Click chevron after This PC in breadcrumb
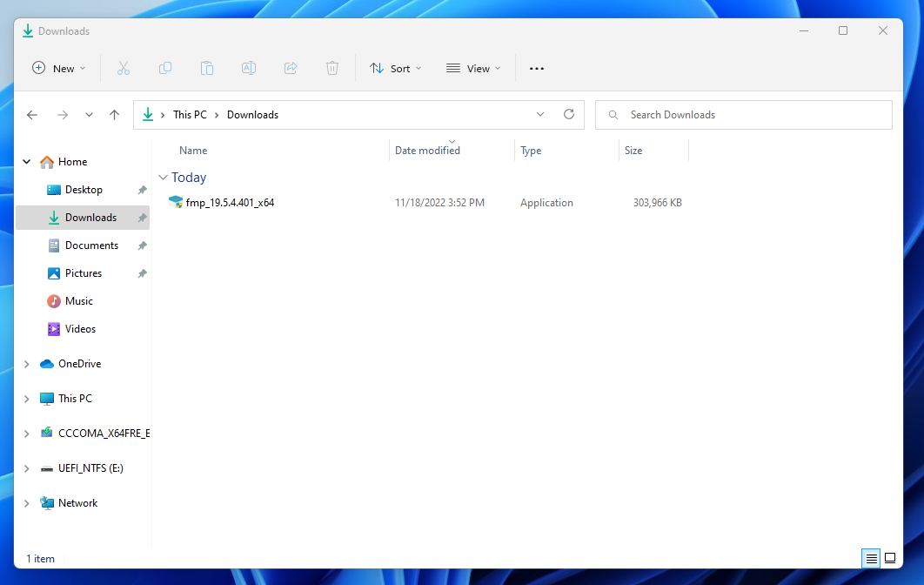 217,115
